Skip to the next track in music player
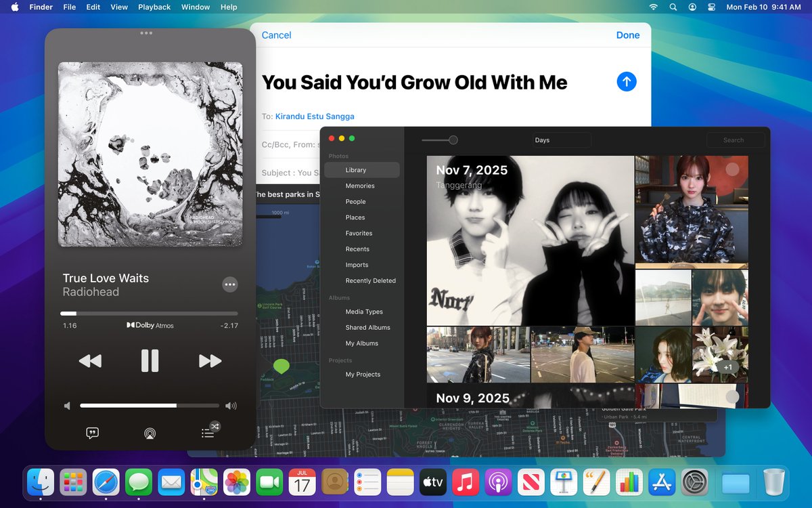 [x=210, y=361]
